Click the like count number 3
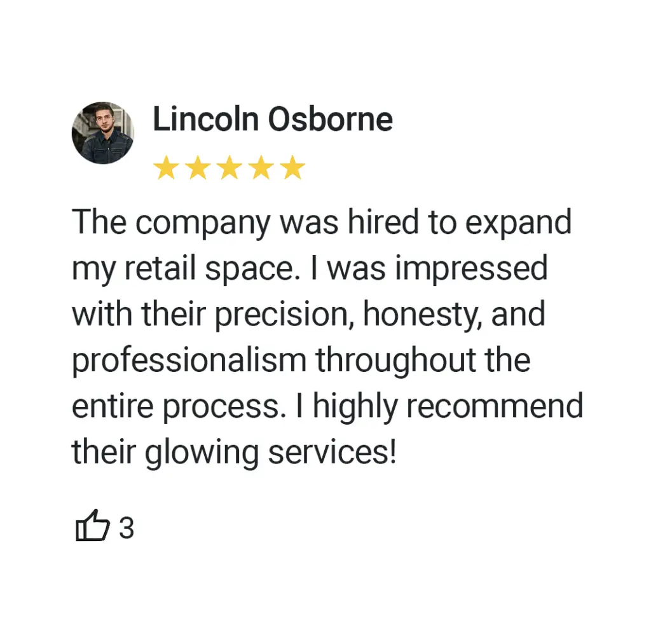The height and width of the screenshot is (644, 651). coord(127,528)
